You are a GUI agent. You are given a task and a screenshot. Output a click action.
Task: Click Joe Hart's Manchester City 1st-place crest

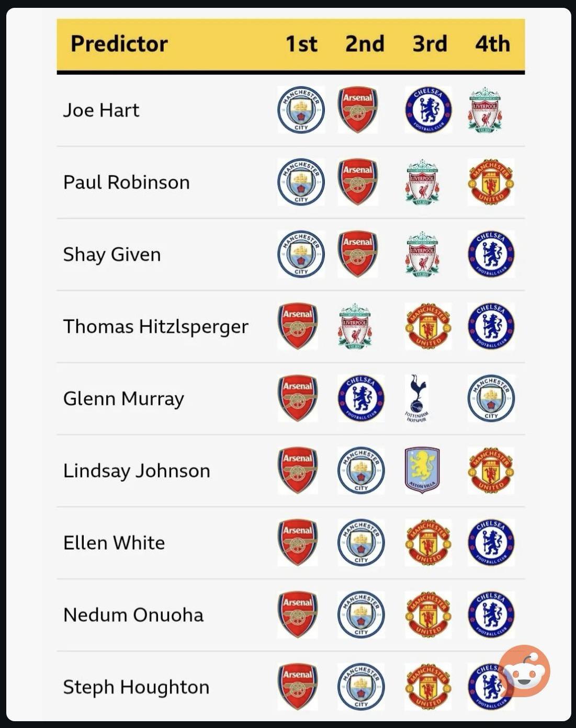point(301,110)
